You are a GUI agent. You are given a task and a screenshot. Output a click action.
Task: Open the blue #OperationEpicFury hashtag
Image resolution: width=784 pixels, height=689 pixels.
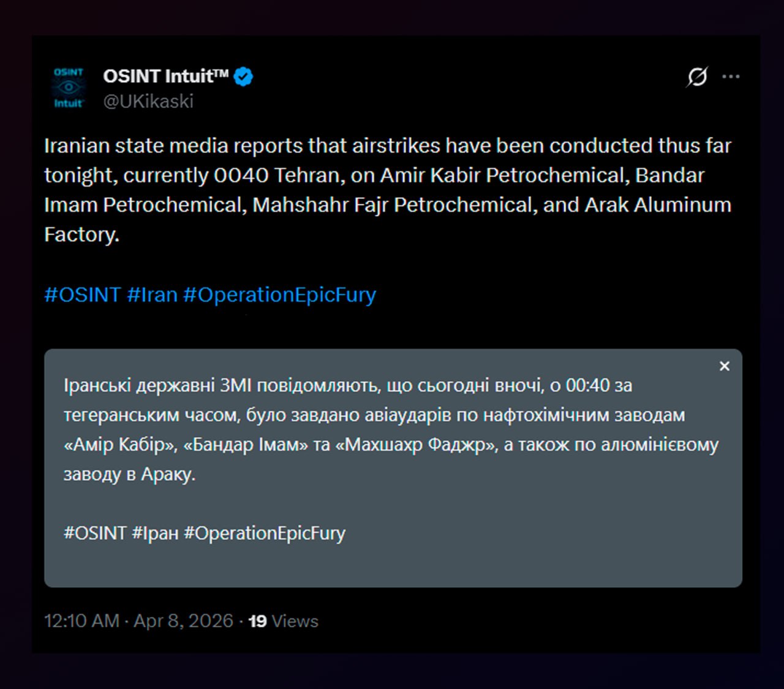[x=279, y=295]
